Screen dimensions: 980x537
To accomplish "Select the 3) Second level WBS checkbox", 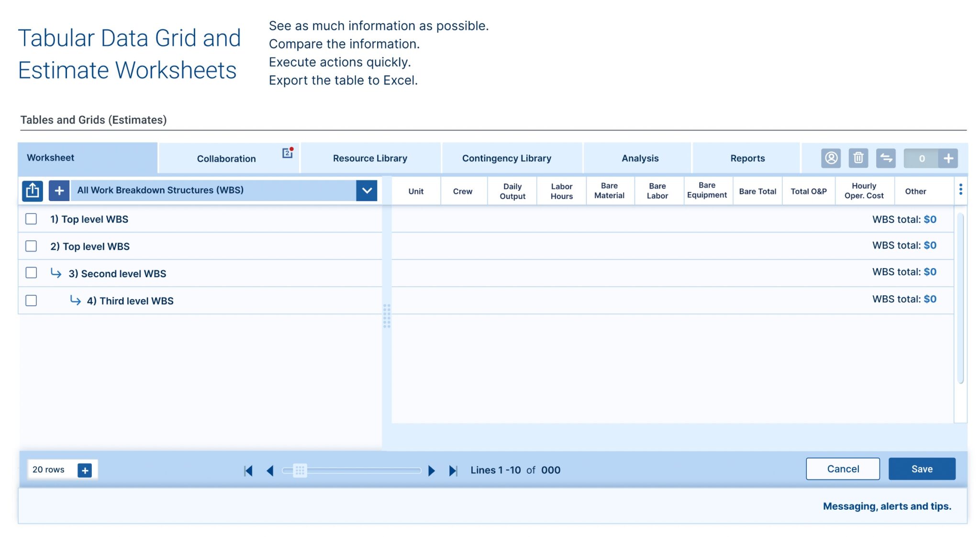I will tap(31, 273).
